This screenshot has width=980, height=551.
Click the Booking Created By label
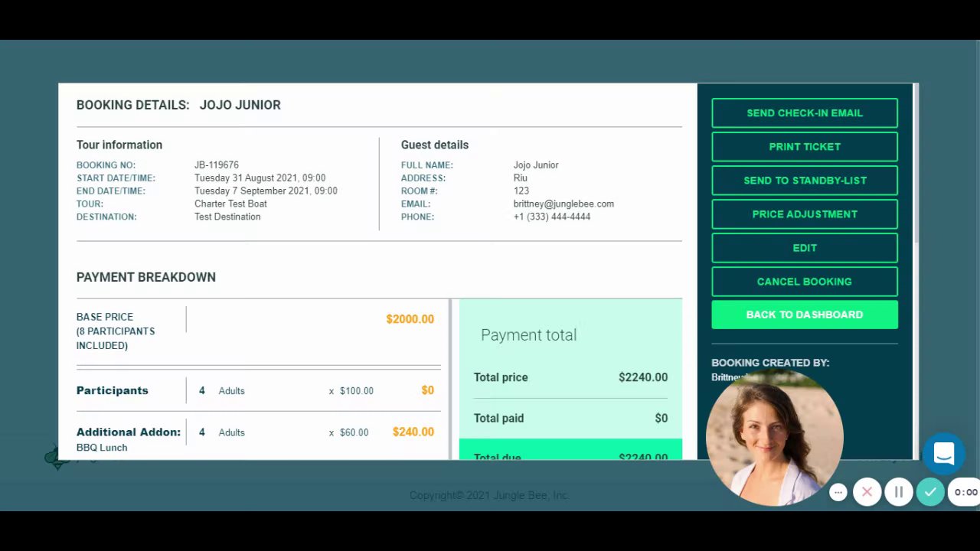coord(770,363)
